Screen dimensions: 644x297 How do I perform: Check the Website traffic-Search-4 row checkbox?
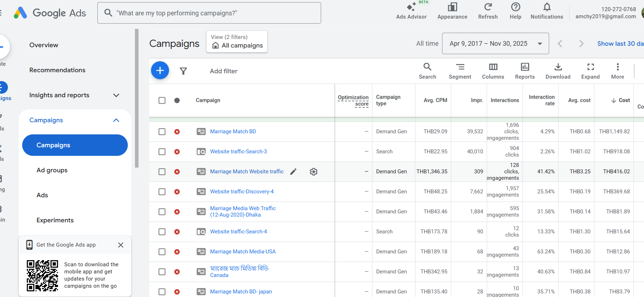click(x=162, y=232)
